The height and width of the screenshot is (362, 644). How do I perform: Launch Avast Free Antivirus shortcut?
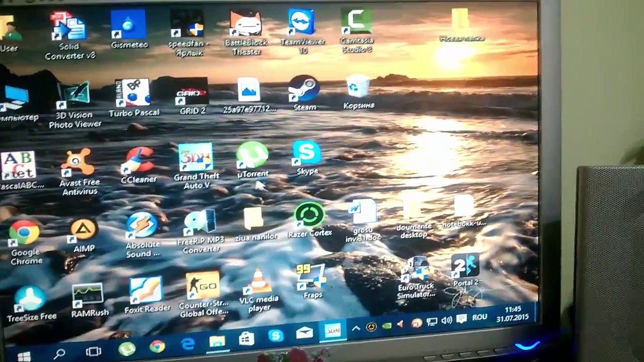pos(79,172)
